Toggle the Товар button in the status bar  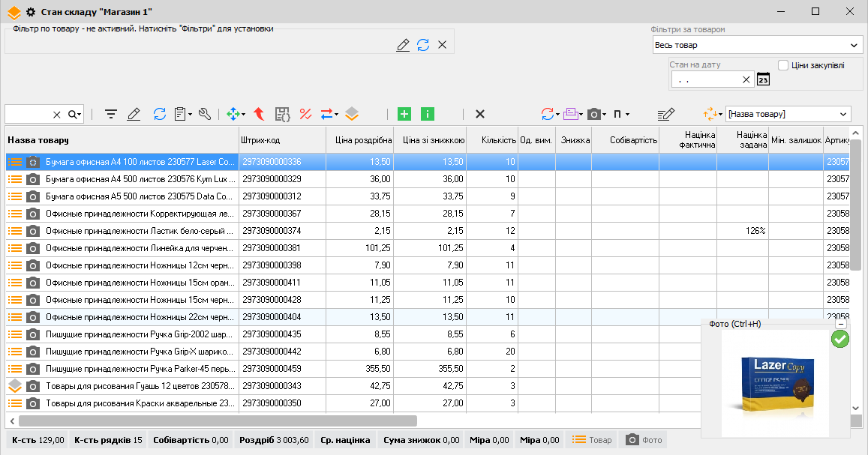(x=593, y=440)
